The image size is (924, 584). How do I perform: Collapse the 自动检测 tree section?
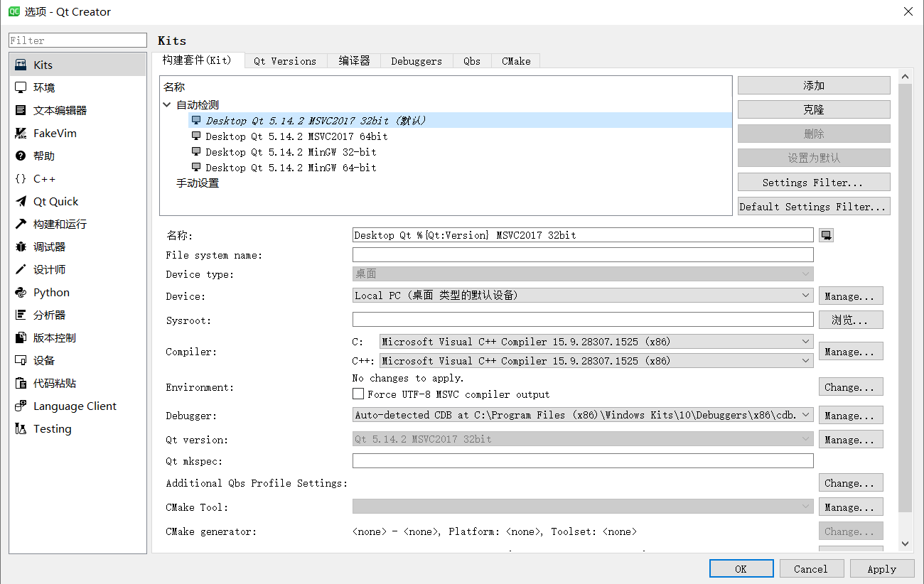click(x=167, y=104)
